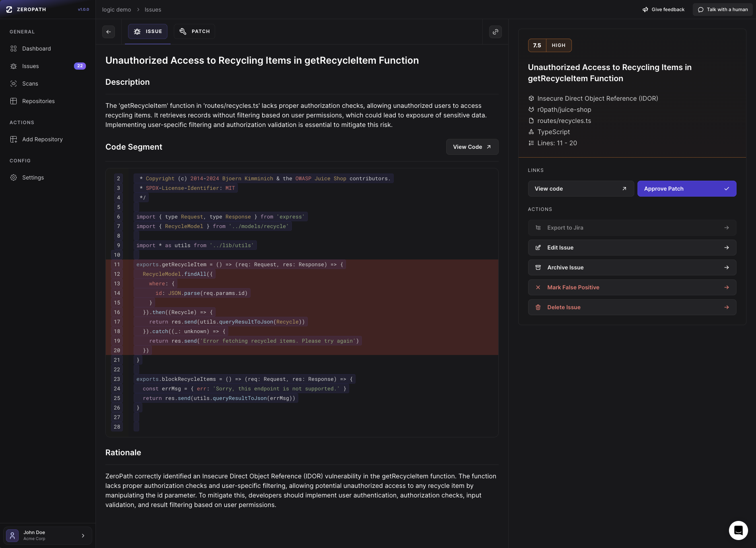This screenshot has height=548, width=756.
Task: Open Settings from the sidebar
Action: point(48,177)
